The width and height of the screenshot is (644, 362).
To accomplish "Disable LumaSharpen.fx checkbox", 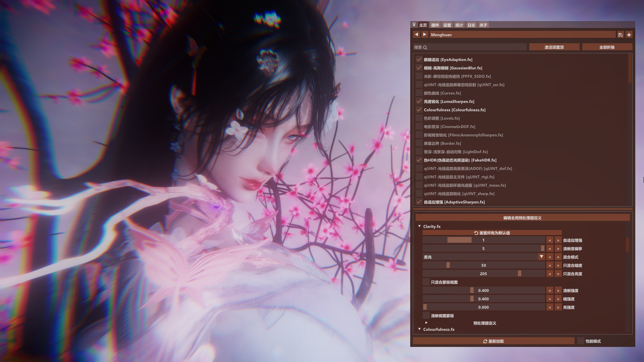I will (419, 101).
